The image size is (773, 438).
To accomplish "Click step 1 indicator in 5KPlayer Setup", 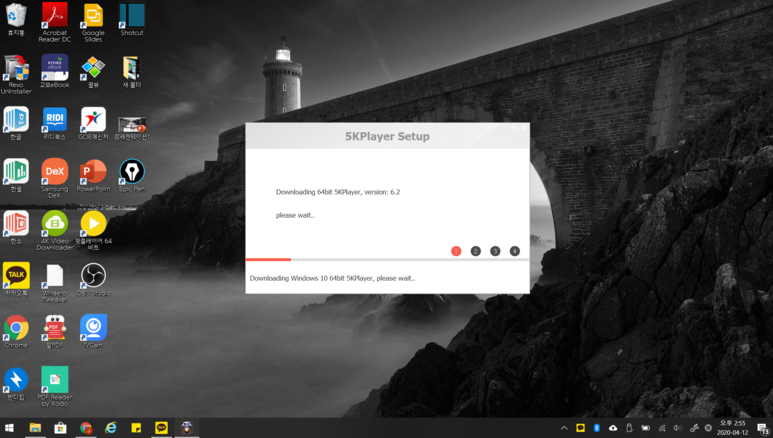I will point(456,251).
